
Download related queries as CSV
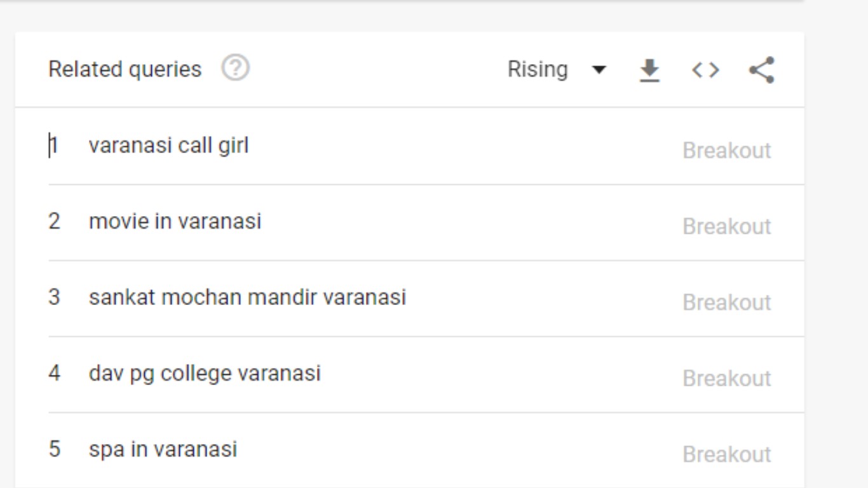649,70
